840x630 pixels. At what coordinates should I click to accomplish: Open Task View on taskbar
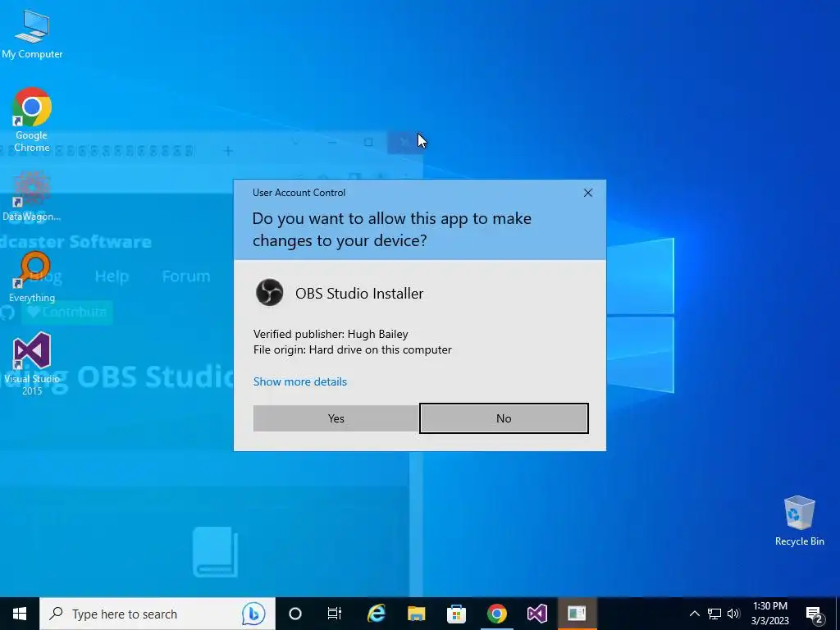coord(335,614)
